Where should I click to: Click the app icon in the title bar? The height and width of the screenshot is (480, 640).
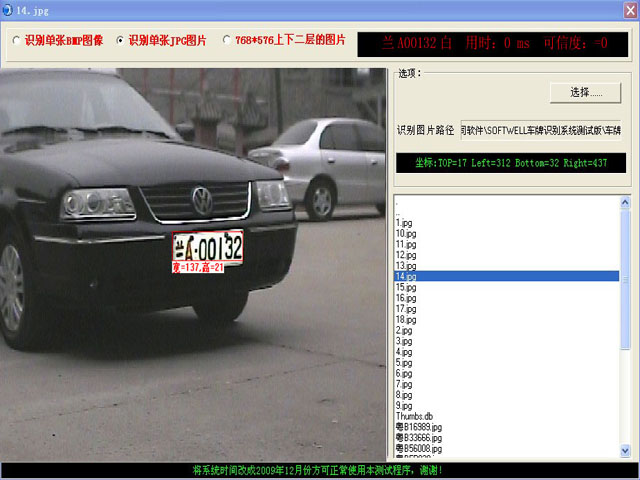(x=9, y=9)
